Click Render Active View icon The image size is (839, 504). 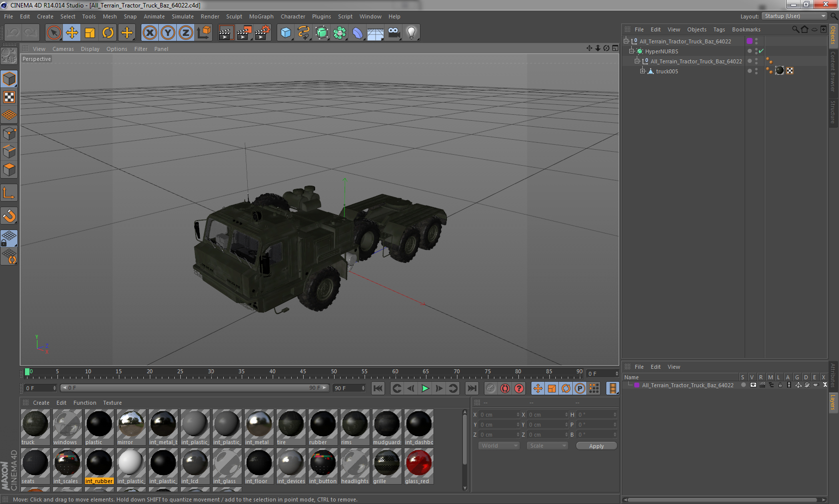click(x=226, y=33)
